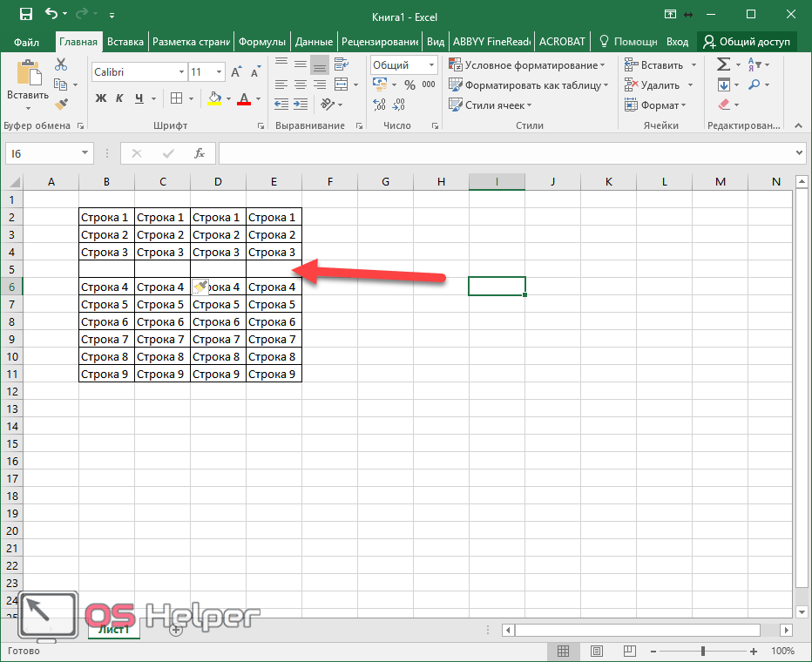Toggle Bold formatting (Ж)
This screenshot has width=812, height=662.
[101, 98]
